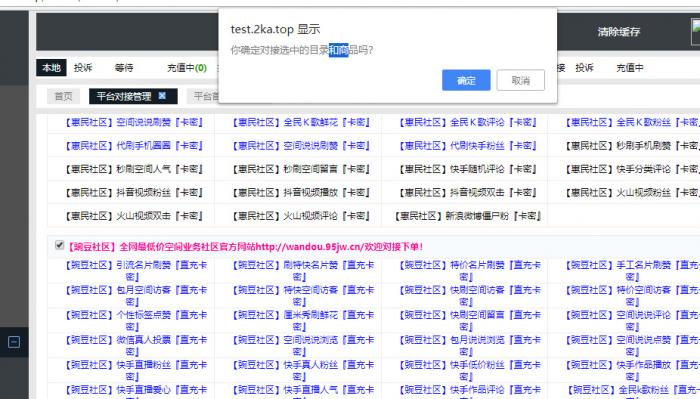The height and width of the screenshot is (399, 700).
Task: Click 惠民社区 秒刷手机刷赞 卡密
Action: pos(632,145)
